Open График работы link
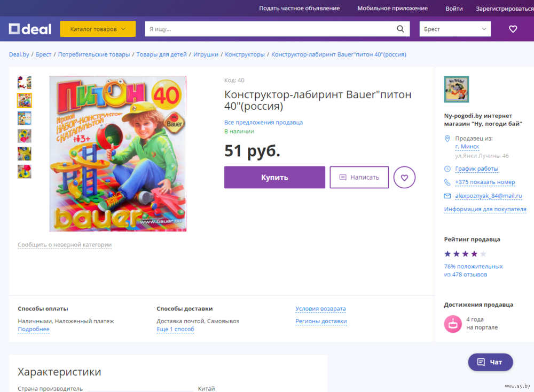 click(476, 169)
